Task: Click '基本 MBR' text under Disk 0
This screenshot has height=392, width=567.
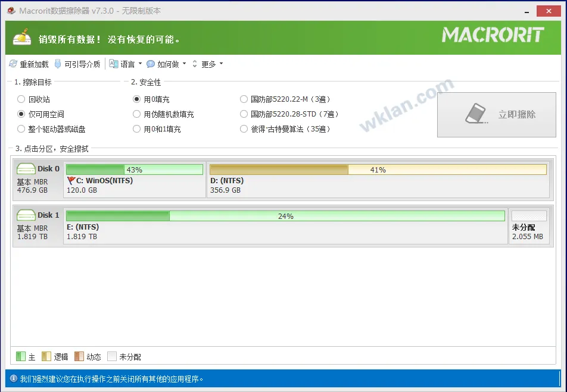Action: click(x=32, y=182)
